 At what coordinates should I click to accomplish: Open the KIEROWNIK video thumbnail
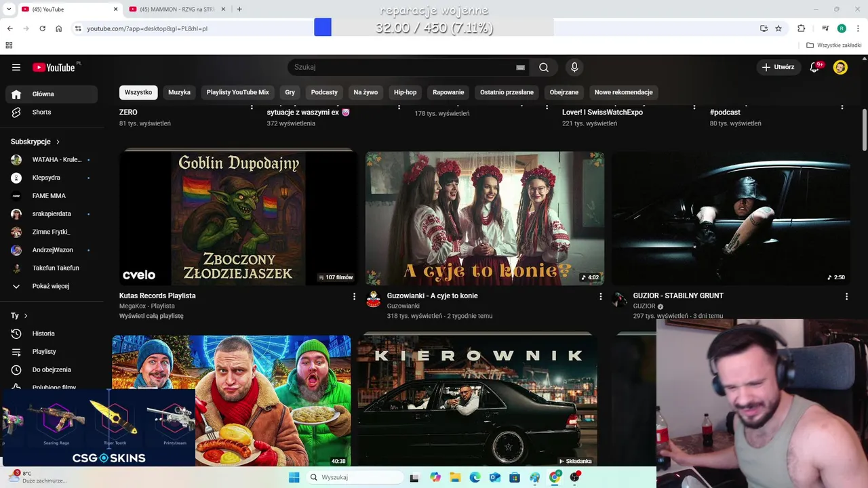(x=477, y=400)
